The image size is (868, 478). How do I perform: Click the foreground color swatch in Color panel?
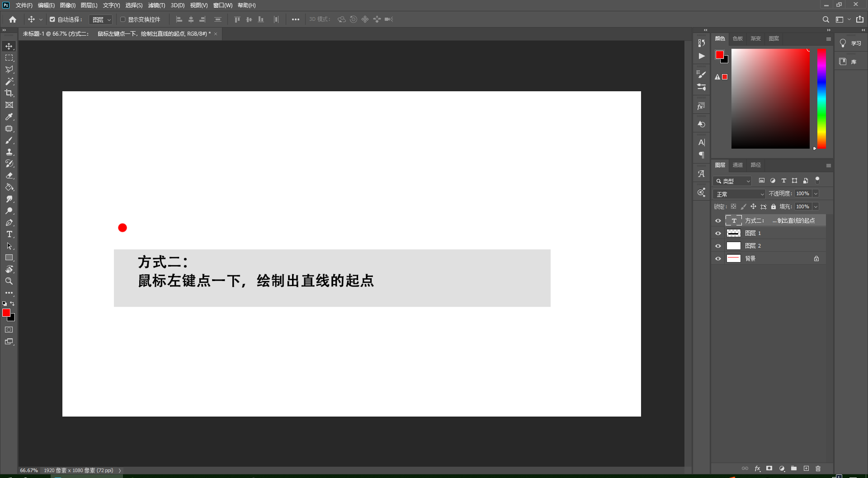[719, 55]
